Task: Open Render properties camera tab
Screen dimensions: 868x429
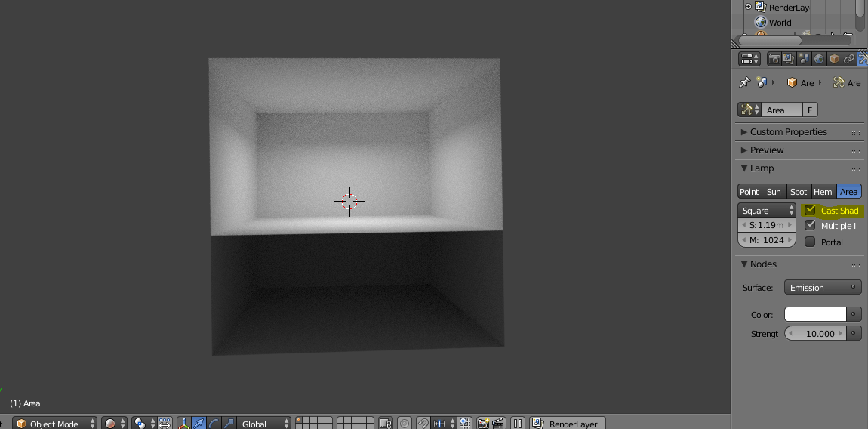Action: pos(774,59)
